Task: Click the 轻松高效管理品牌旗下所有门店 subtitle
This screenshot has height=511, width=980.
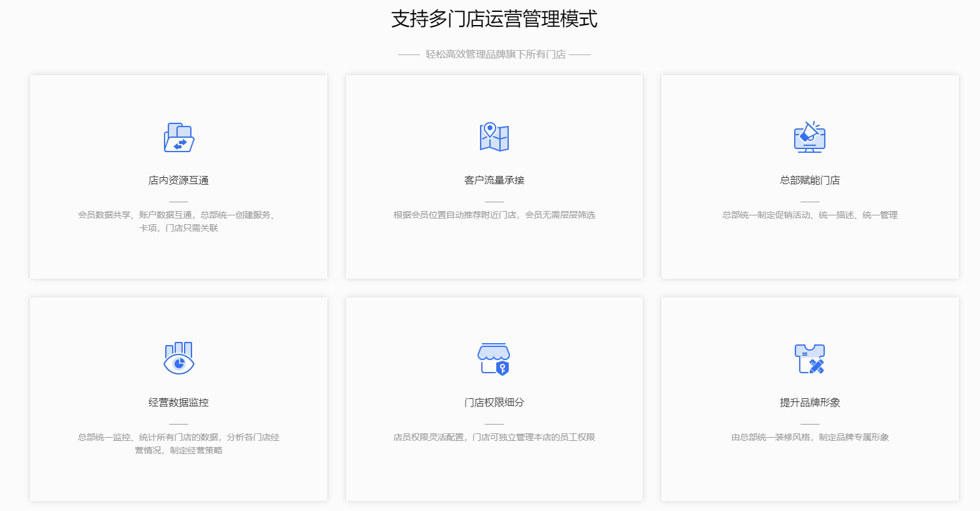Action: [495, 54]
